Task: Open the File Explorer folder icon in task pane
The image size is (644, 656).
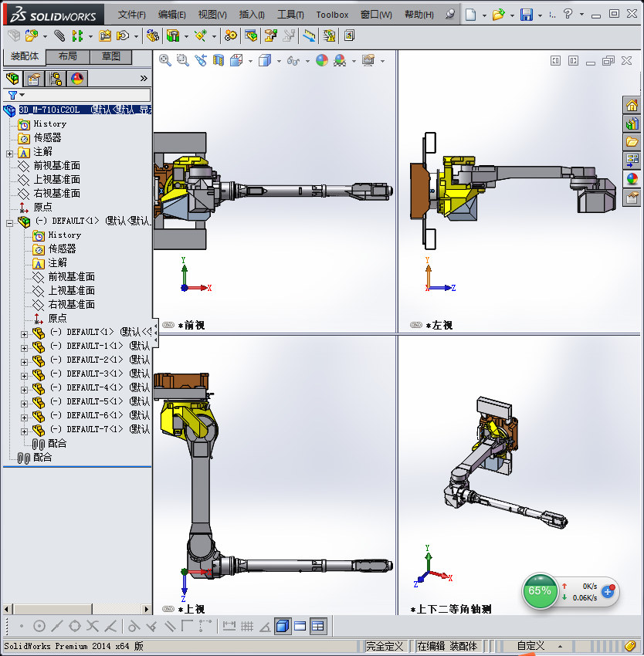Action: [632, 142]
